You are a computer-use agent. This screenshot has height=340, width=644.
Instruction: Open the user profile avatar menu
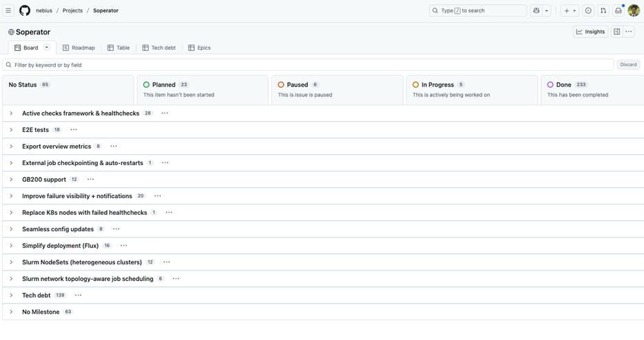634,11
